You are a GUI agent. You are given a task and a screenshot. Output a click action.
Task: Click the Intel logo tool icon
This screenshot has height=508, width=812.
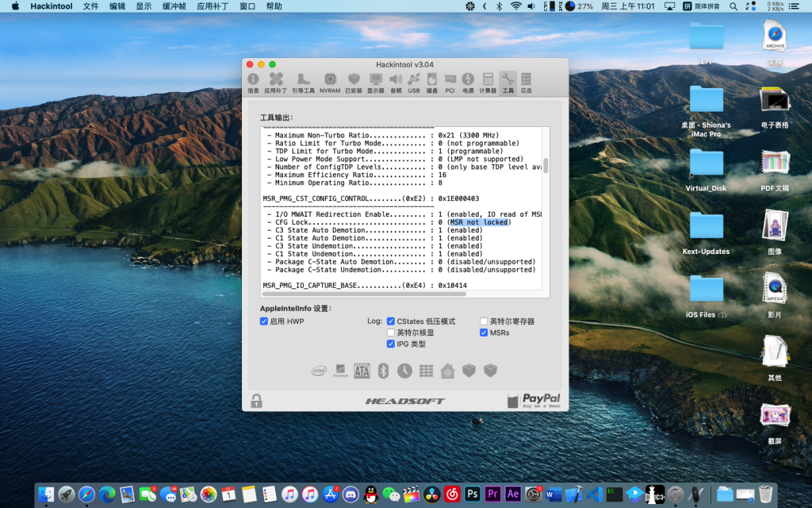tap(319, 371)
